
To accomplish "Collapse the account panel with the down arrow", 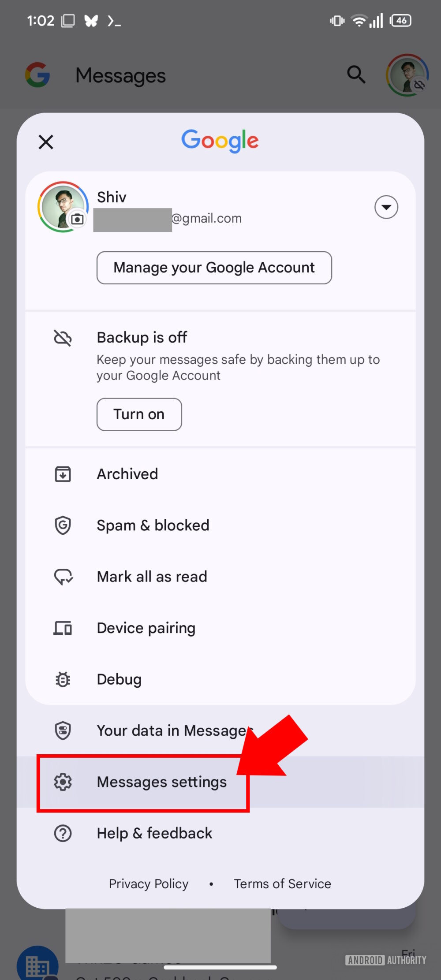I will click(386, 207).
